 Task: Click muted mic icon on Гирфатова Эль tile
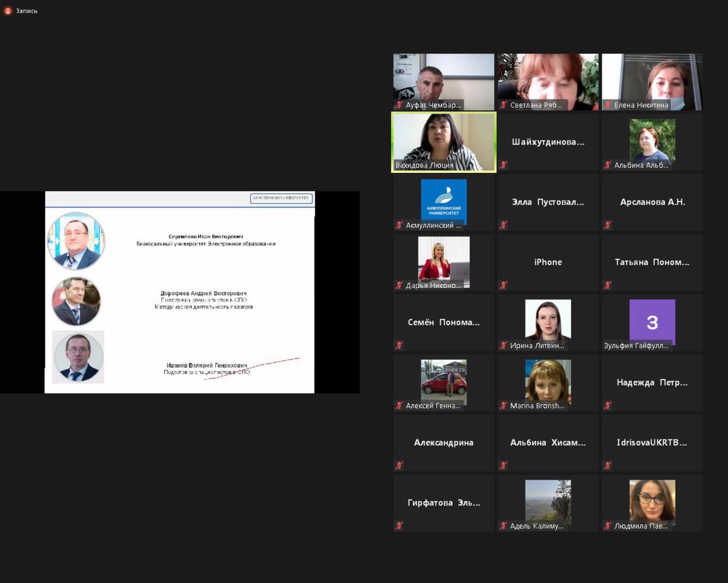tap(399, 525)
